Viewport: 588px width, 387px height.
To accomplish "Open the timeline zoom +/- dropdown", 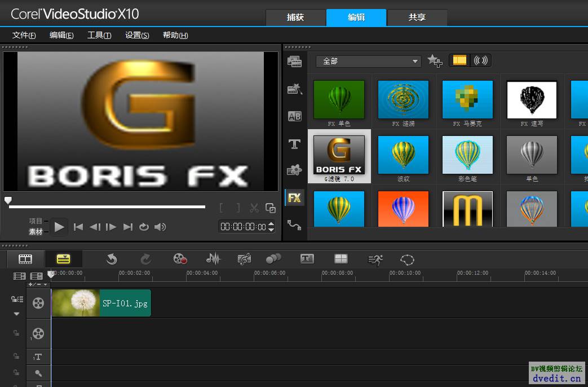I will point(38,284).
